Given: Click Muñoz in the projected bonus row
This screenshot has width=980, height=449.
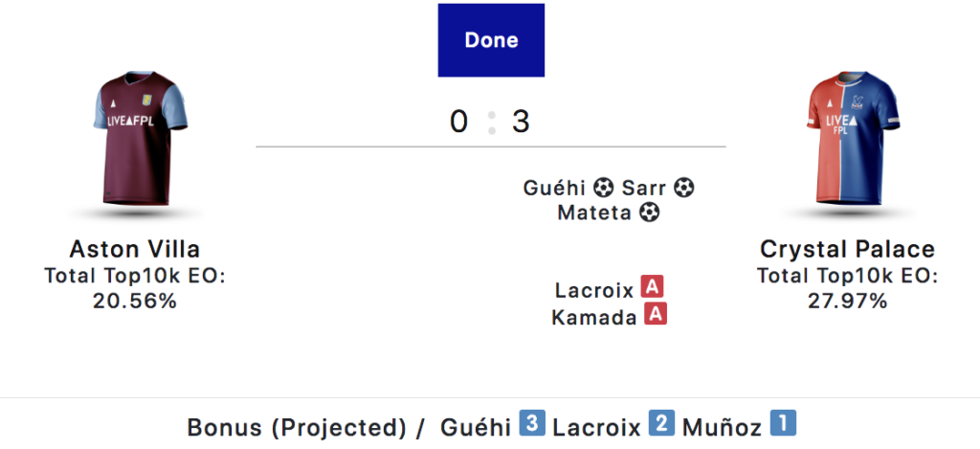Looking at the screenshot, I should click(723, 425).
